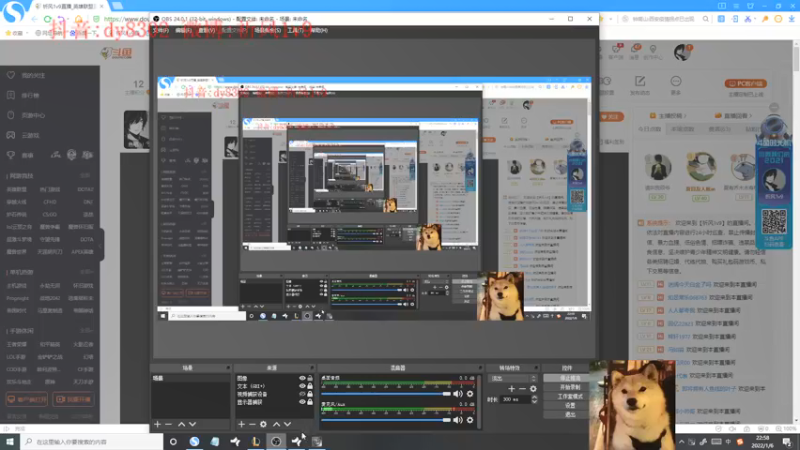Toggle lock on 文本 (GDI+) source
The height and width of the screenshot is (450, 800).
pos(310,386)
